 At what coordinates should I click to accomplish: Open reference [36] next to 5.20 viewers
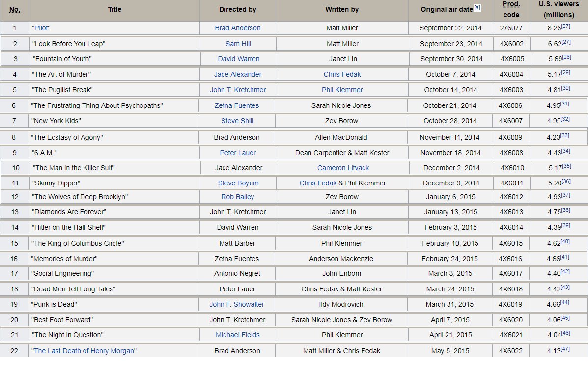566,182
